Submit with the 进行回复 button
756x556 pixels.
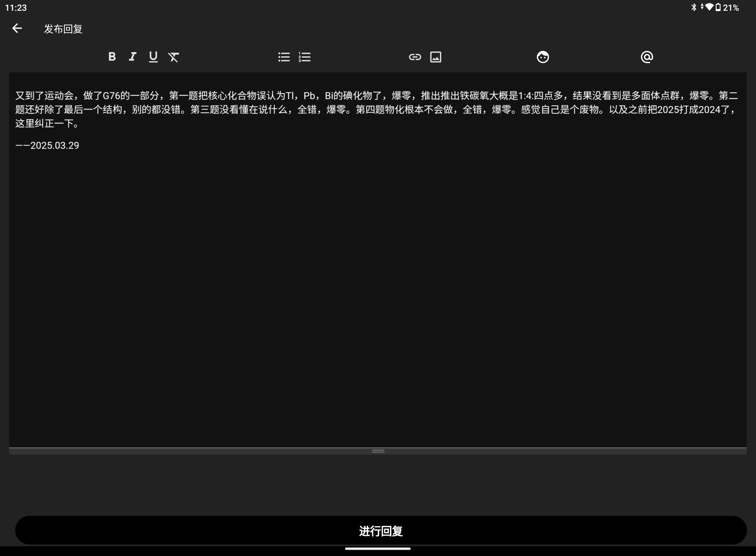coord(381,530)
